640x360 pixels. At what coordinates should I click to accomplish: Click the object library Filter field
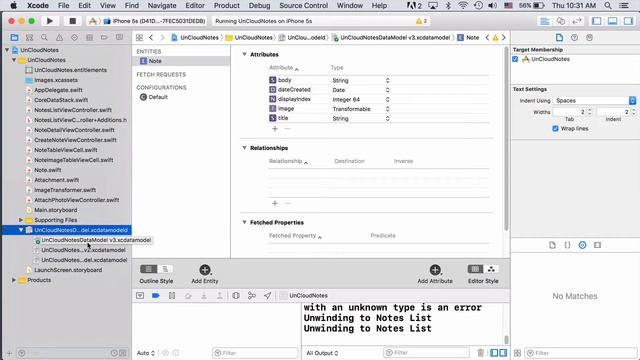coord(581,353)
